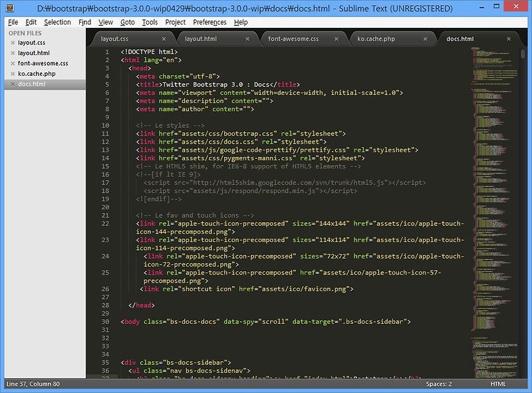This screenshot has height=393, width=532.
Task: Click the div class bs-docs-sidebar line
Action: 176,362
